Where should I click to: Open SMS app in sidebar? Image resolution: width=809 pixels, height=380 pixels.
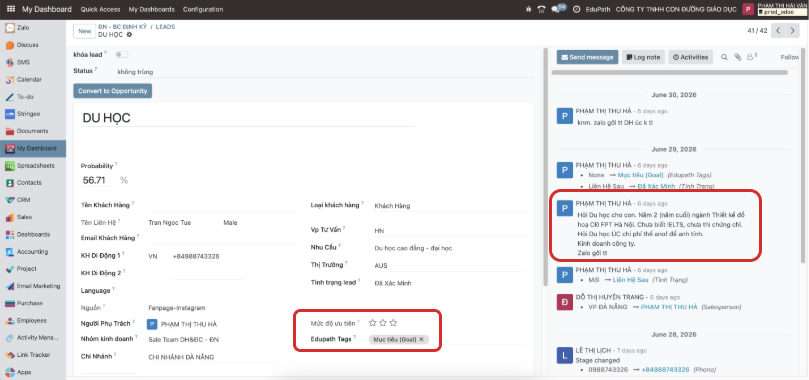coord(33,62)
